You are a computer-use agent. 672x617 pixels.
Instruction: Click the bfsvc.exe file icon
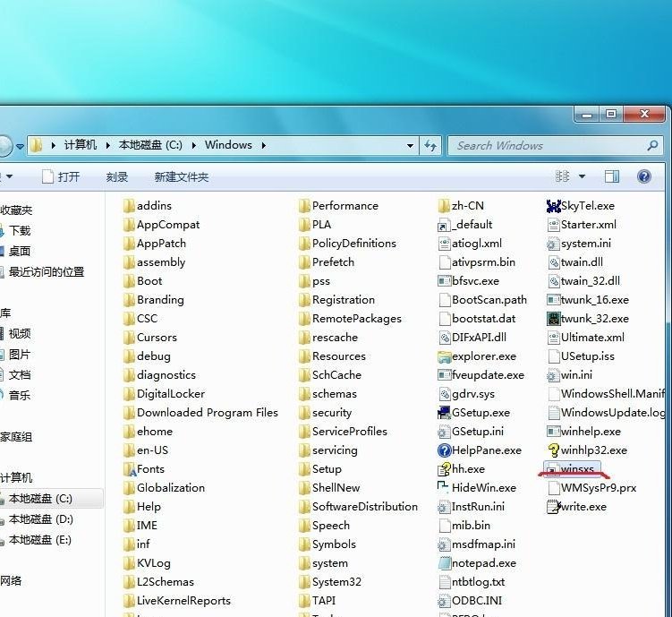[x=445, y=281]
